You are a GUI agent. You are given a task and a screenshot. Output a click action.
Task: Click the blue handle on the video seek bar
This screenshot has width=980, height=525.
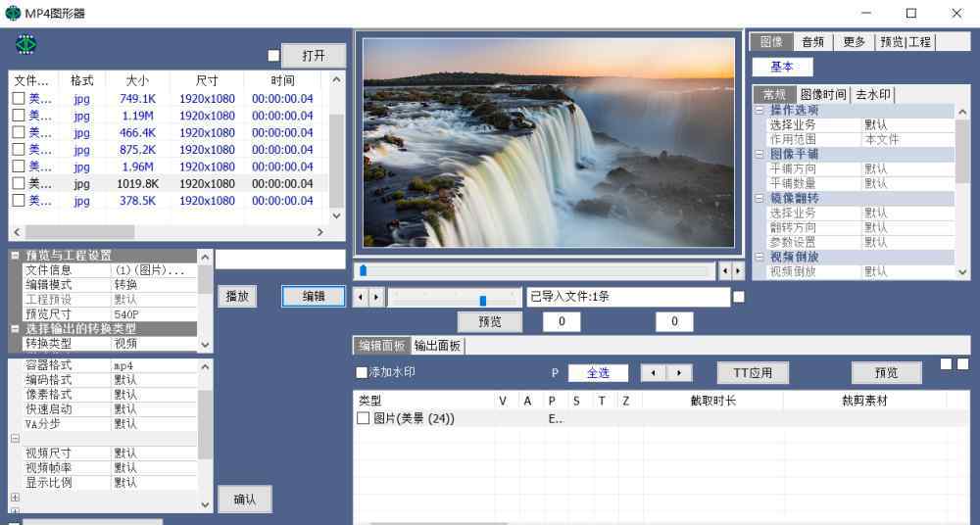coord(364,270)
